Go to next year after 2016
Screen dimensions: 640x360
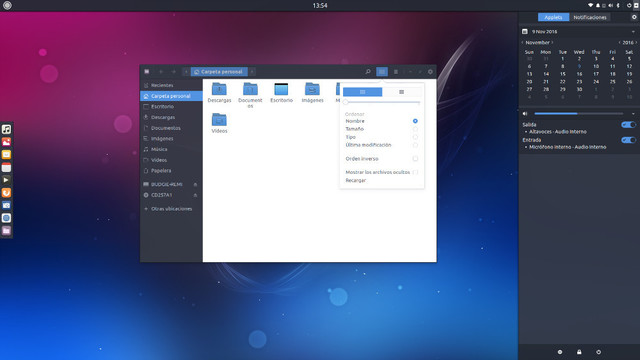click(x=636, y=42)
